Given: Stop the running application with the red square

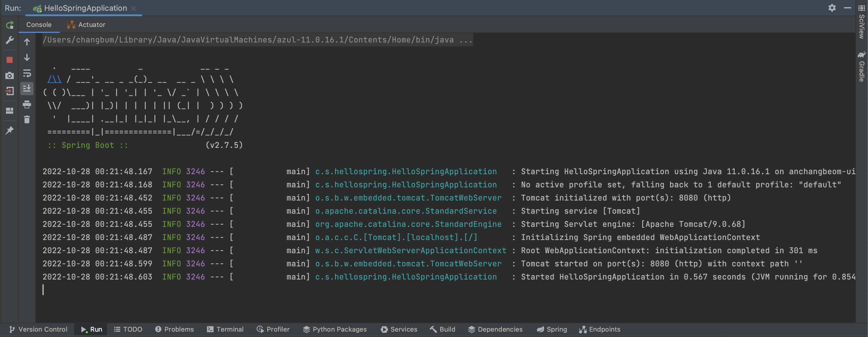Looking at the screenshot, I should coord(10,60).
